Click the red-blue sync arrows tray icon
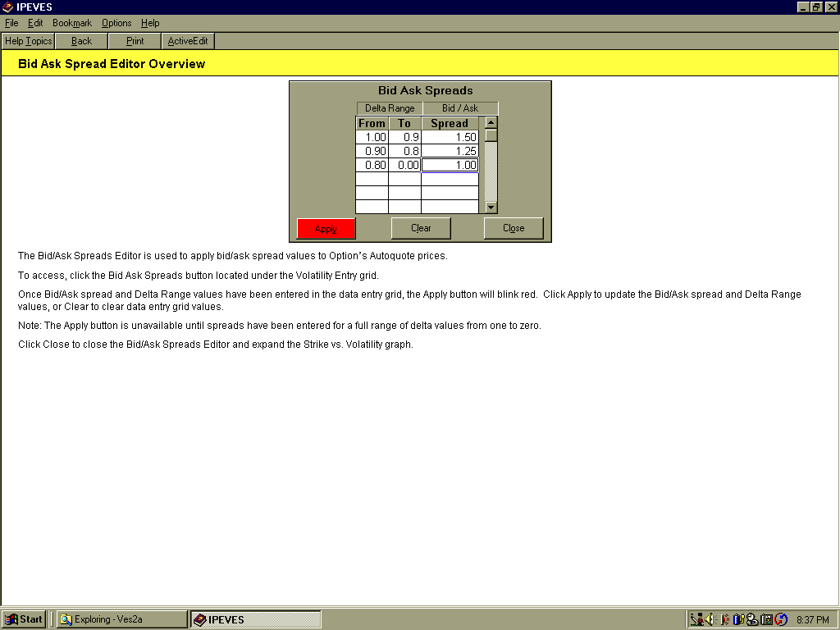This screenshot has height=630, width=840. click(780, 619)
